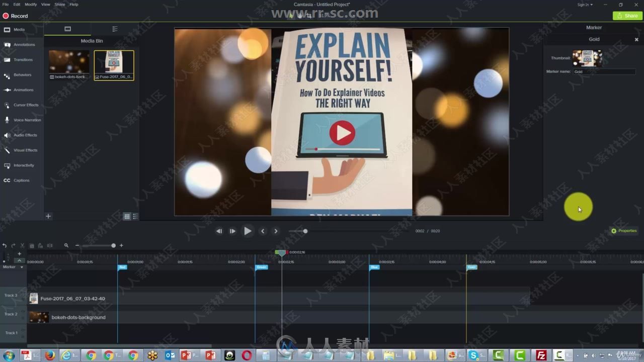Switch to Media Bin tab icon
Screen dimensions: 644x362
tap(67, 29)
